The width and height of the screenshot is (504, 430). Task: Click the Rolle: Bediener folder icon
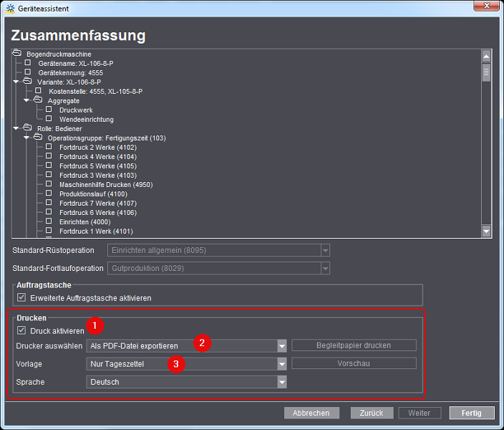point(28,128)
